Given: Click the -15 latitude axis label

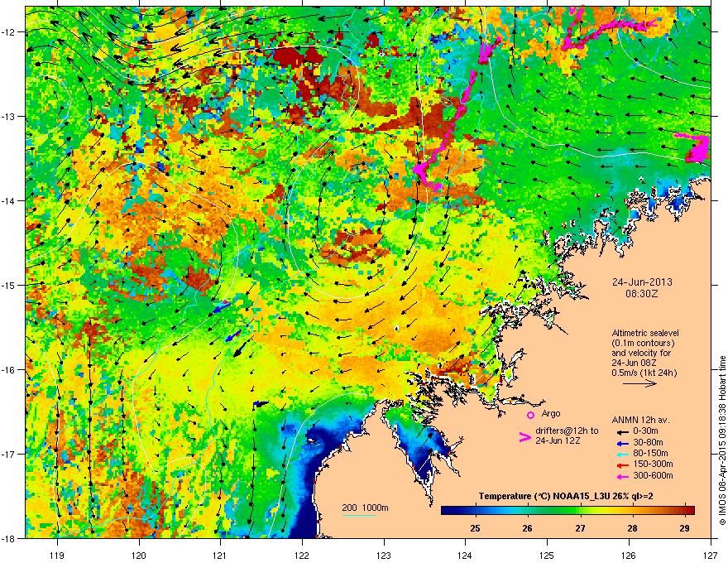Looking at the screenshot, I should click(x=9, y=285).
